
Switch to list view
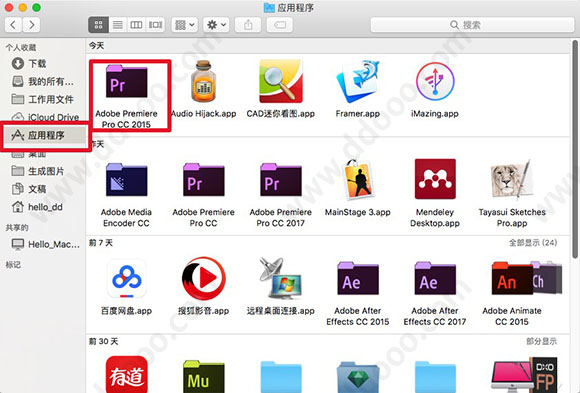tap(118, 25)
